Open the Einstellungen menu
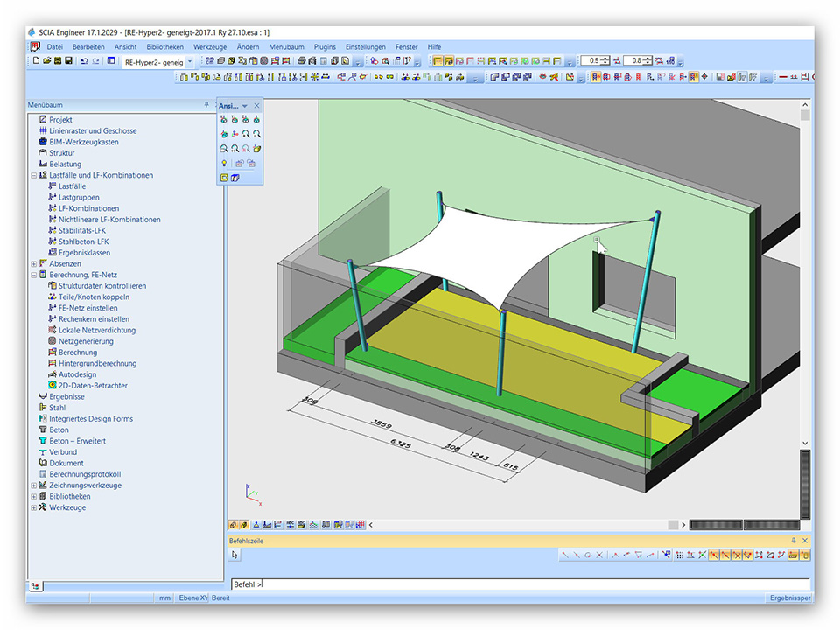Screen dimensions: 840x630 [x=365, y=46]
